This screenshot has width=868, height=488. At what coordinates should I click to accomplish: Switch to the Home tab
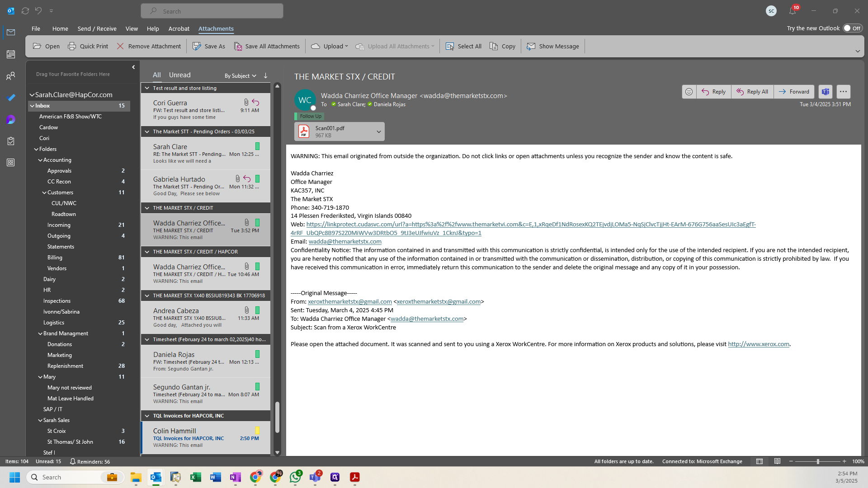[60, 28]
